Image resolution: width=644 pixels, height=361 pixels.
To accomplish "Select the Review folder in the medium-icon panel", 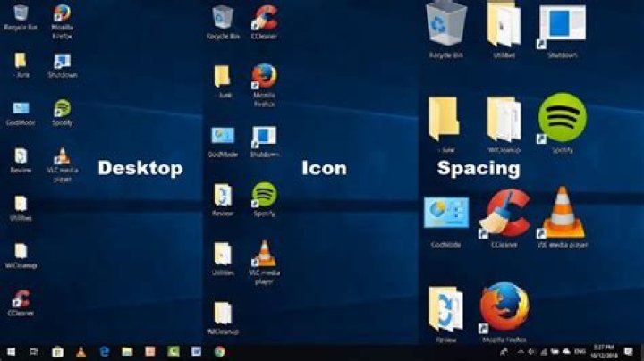I will point(223,200).
